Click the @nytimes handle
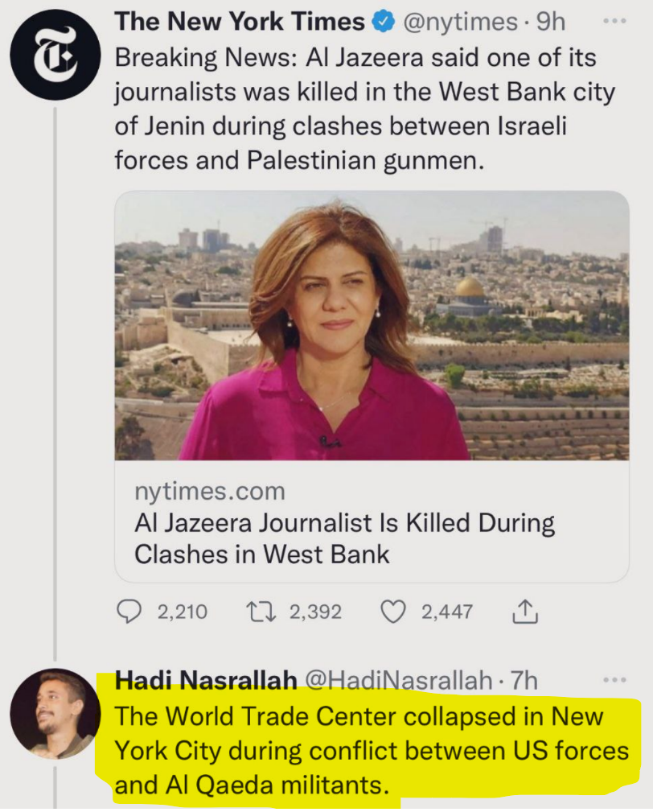Screen dimensions: 653x812 click(x=458, y=23)
